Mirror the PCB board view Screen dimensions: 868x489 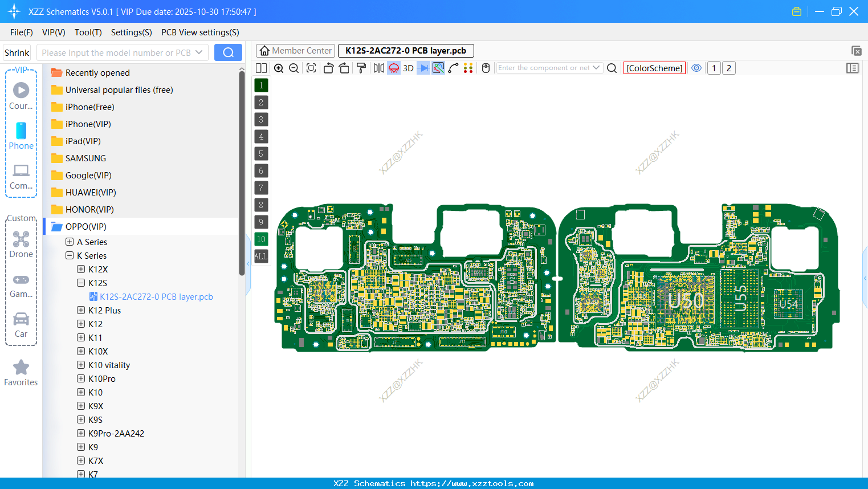point(378,68)
